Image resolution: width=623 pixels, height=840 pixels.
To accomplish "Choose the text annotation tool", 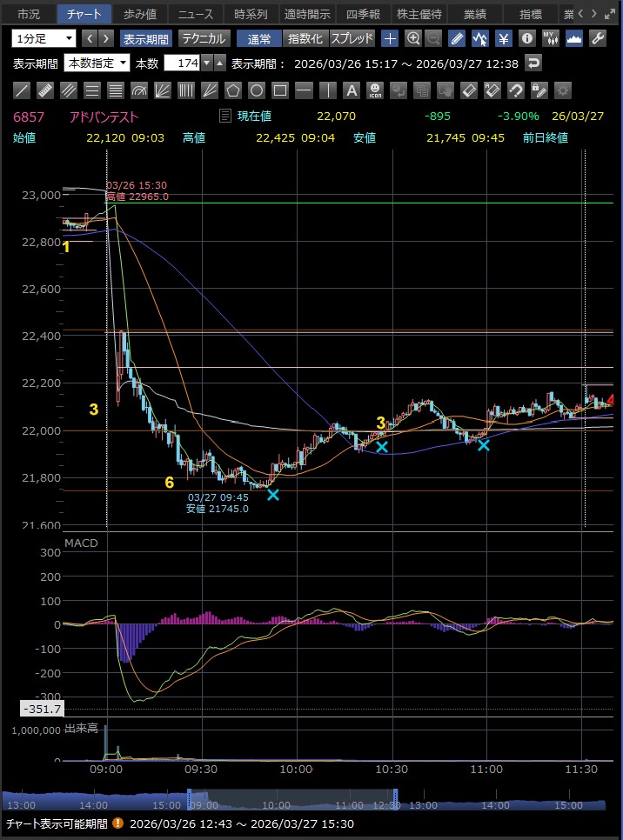I will pos(351,90).
